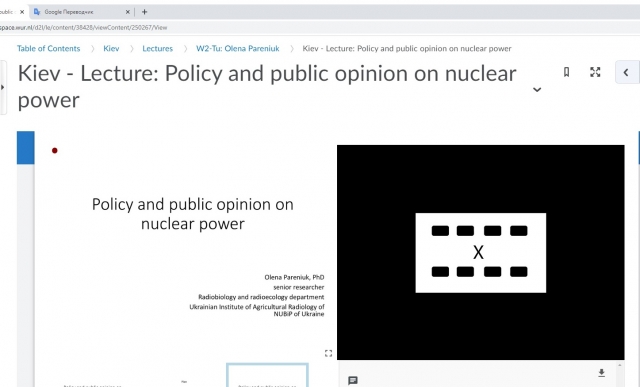
Task: Go to Kiev breadcrumb link
Action: [x=111, y=48]
